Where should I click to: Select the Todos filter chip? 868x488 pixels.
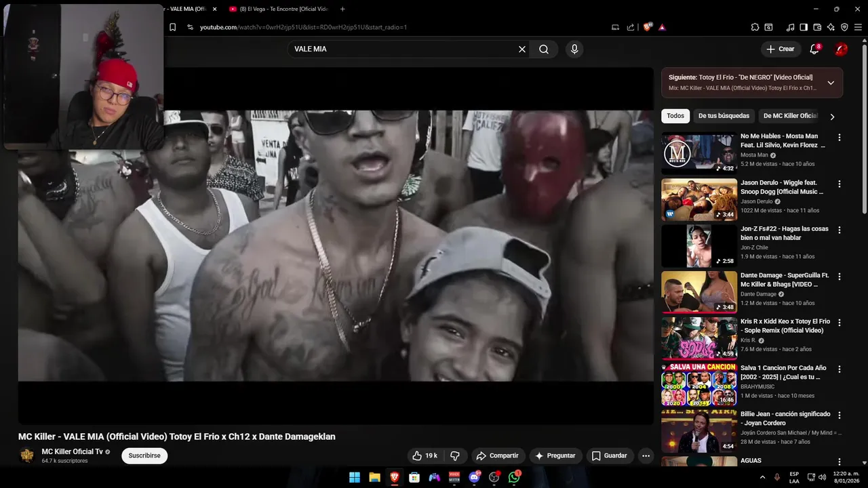point(675,116)
